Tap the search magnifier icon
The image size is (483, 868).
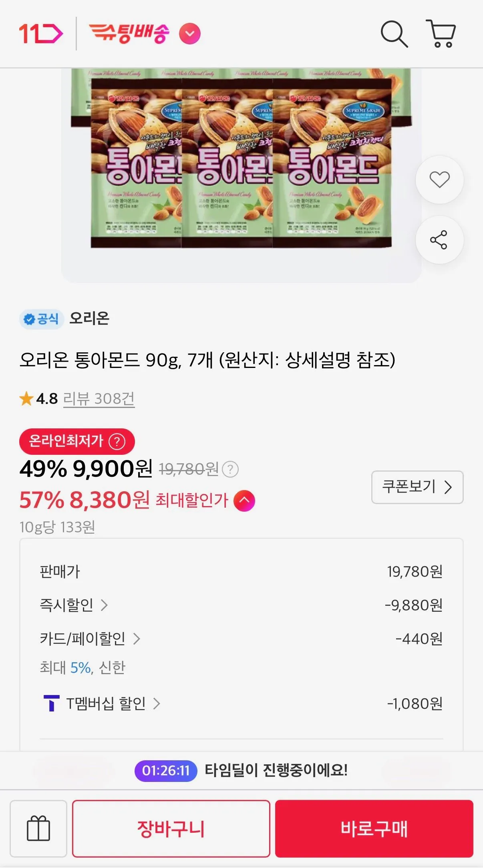pyautogui.click(x=394, y=34)
